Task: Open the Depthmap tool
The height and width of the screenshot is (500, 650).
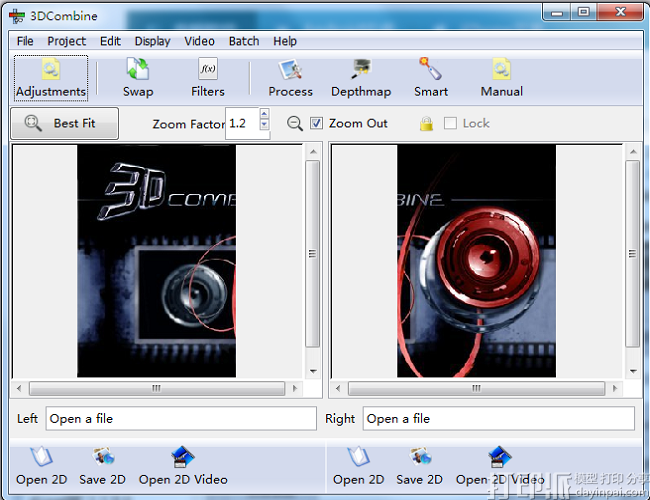Action: pyautogui.click(x=361, y=79)
